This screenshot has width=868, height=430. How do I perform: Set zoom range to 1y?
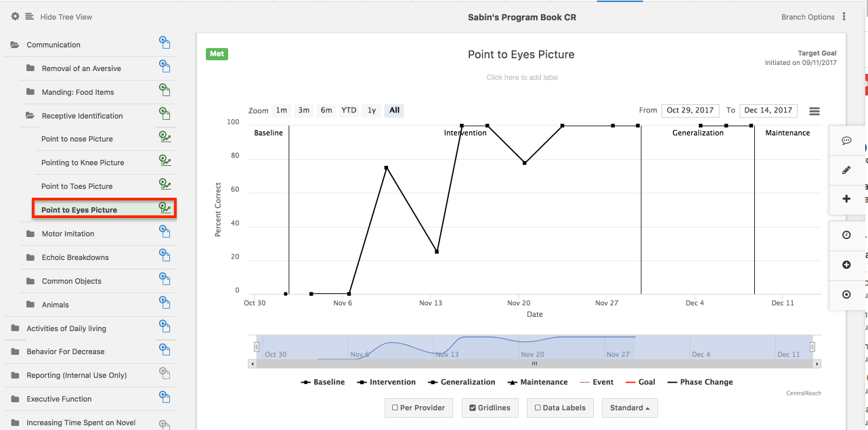[x=372, y=110]
